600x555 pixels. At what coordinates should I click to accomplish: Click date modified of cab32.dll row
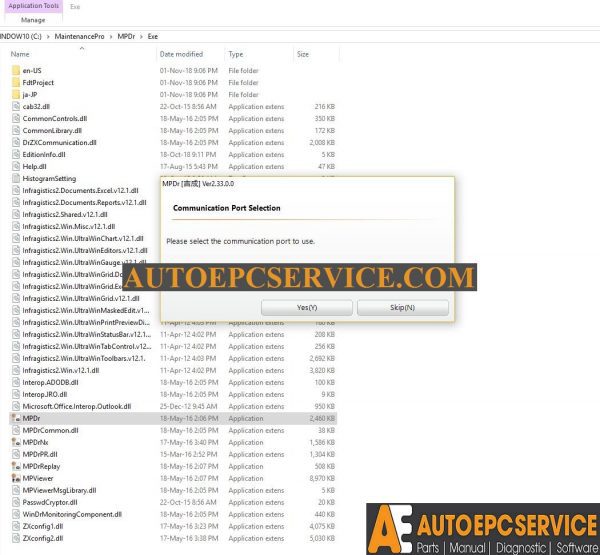(x=188, y=106)
